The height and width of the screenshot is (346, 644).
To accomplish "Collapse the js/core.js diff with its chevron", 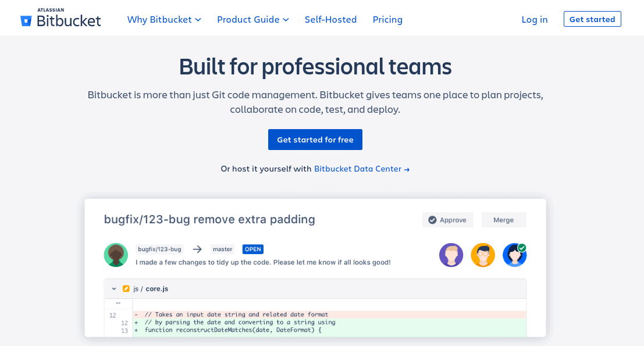I will [x=114, y=288].
